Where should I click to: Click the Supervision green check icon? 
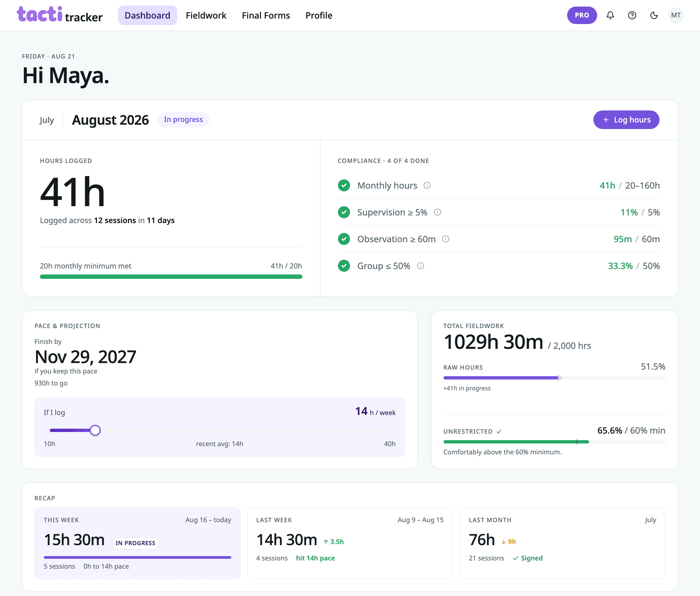click(344, 212)
